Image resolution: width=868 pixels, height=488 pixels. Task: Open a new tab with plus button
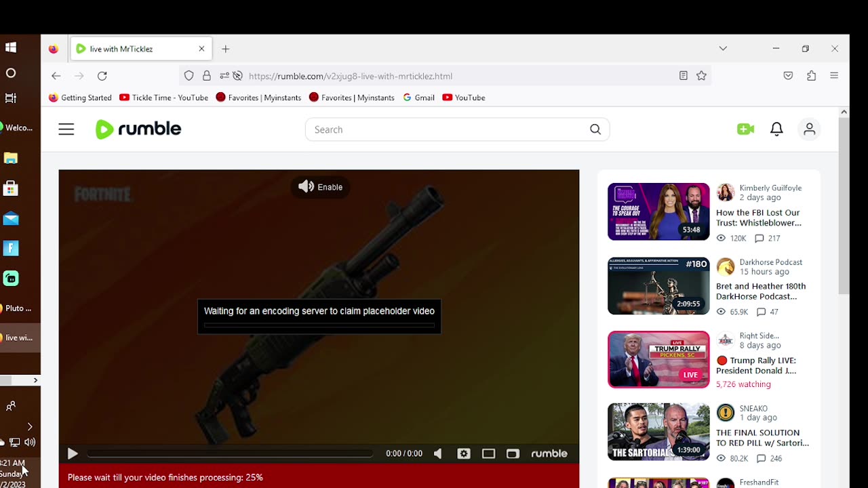[x=226, y=49]
